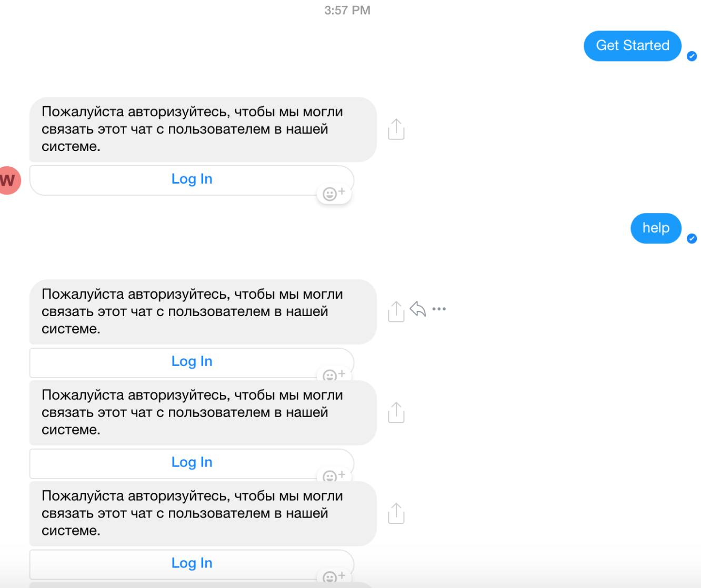Open the three-dot more options menu
This screenshot has width=701, height=588.
439,309
